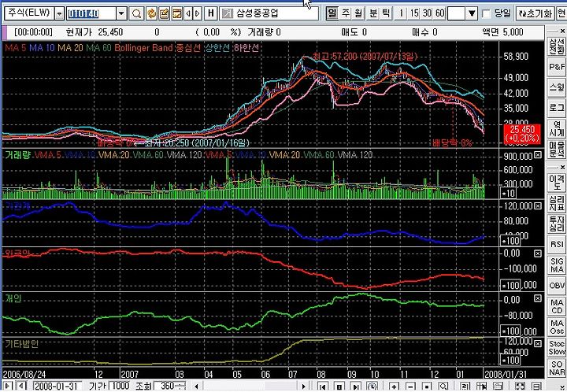Click the clock icon in the bottom toolbar

point(372,386)
